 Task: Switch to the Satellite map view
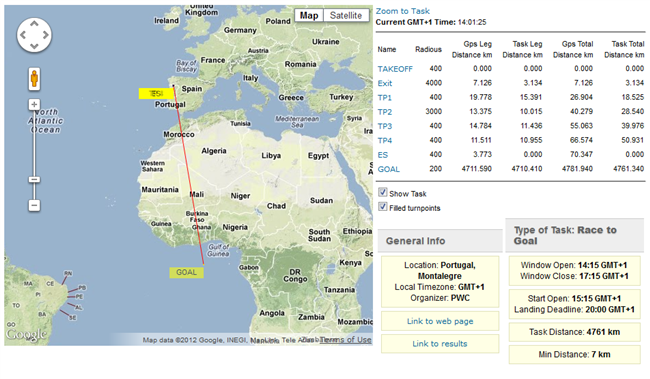tap(346, 16)
